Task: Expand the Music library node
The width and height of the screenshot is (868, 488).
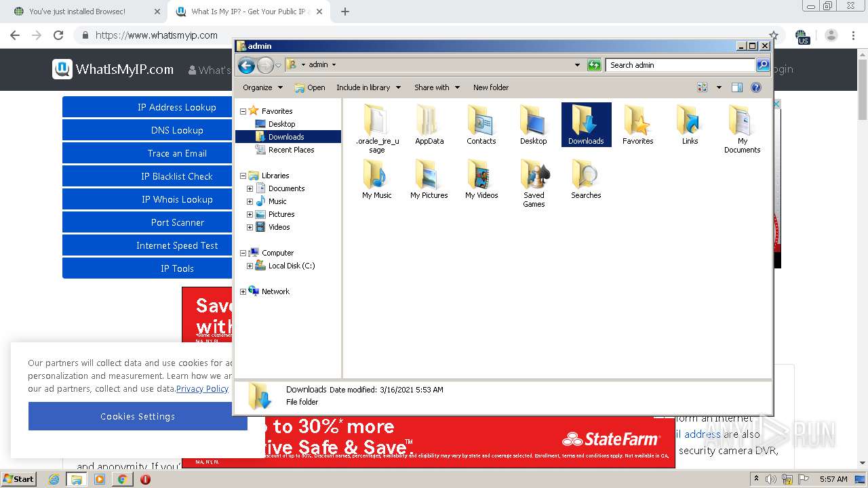Action: 250,201
